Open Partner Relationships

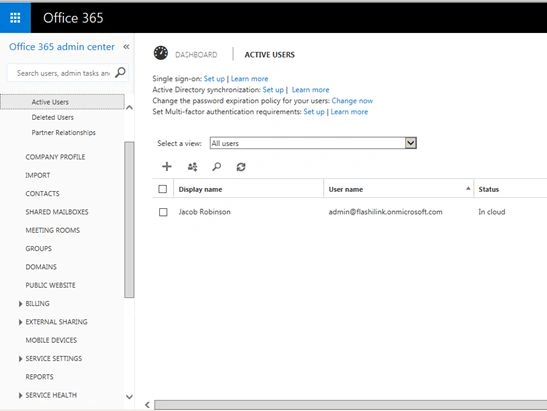(x=63, y=133)
